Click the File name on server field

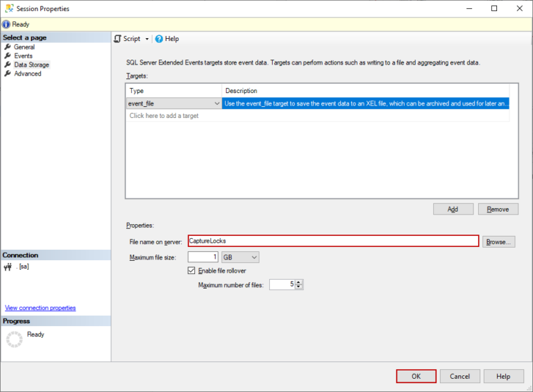[333, 241]
